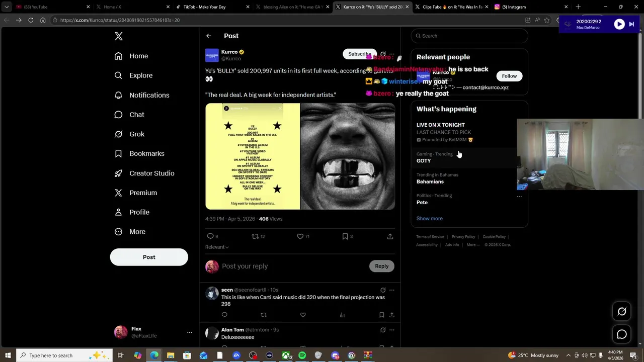Repost seen's comment
Screen dimensions: 644x362
264,315
